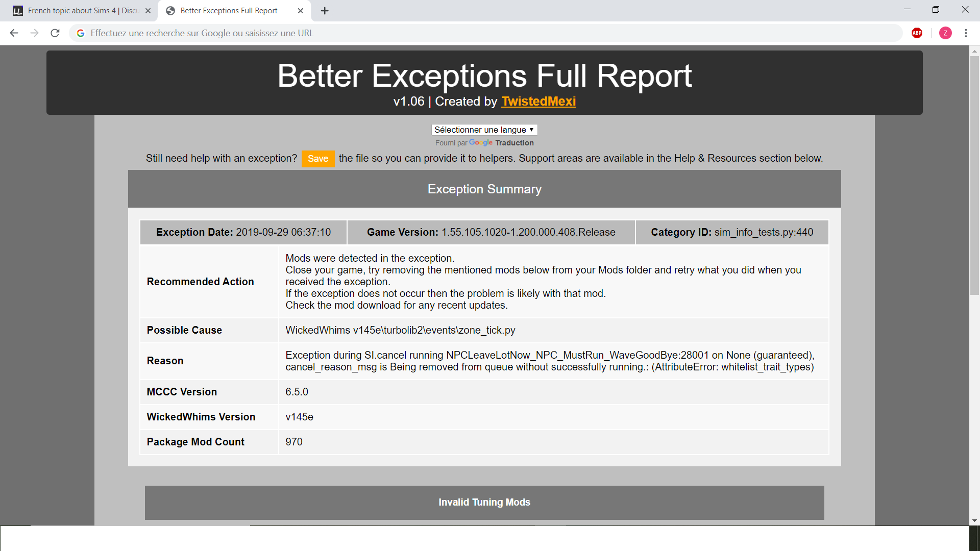Reload the page with refresh icon
The width and height of the screenshot is (980, 551).
click(55, 33)
